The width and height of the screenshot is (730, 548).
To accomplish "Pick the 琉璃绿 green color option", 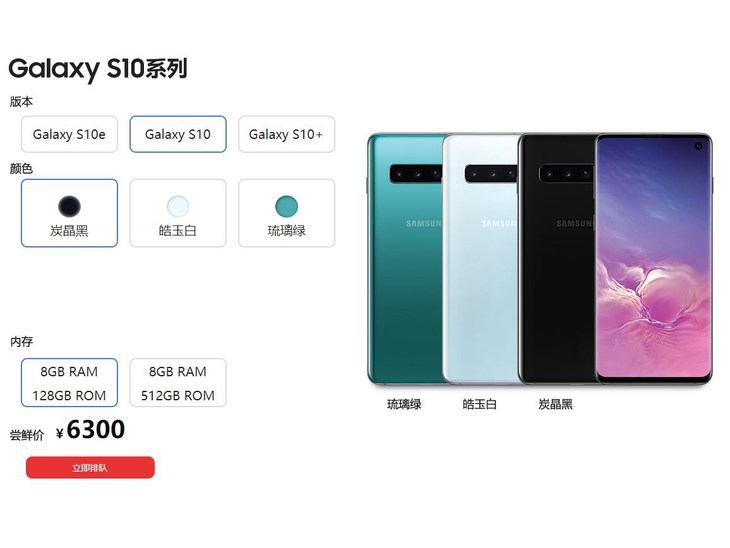I will coord(286,213).
